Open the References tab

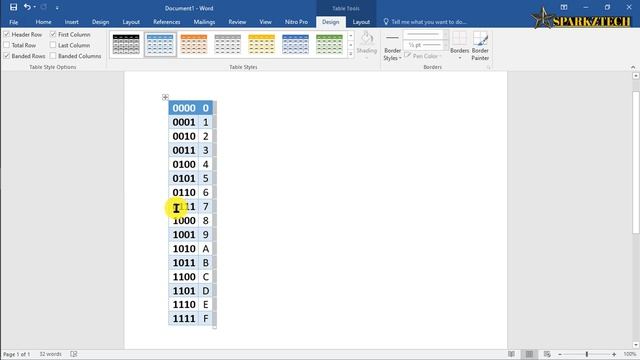point(167,22)
